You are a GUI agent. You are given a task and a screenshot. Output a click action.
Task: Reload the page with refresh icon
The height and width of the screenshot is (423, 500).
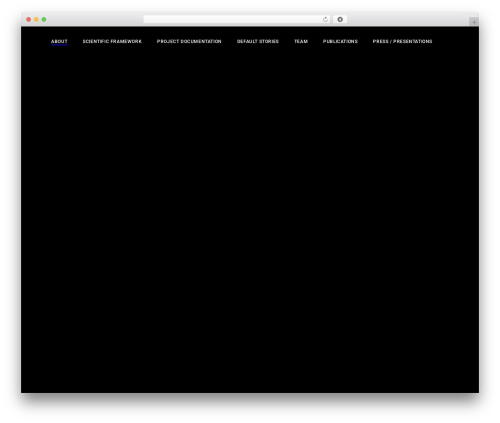pyautogui.click(x=325, y=19)
